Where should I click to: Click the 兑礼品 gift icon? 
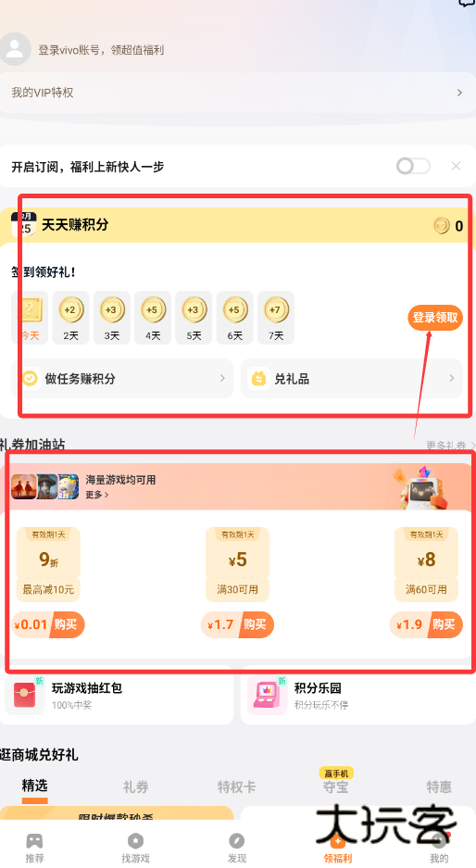click(258, 379)
